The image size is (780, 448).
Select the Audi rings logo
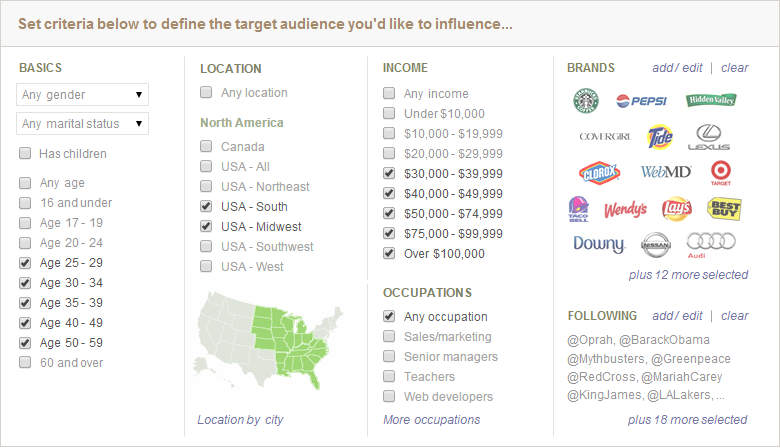click(x=711, y=245)
